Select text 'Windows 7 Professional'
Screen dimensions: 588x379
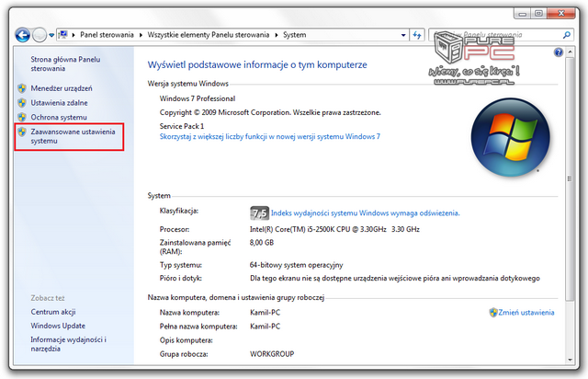click(x=198, y=98)
